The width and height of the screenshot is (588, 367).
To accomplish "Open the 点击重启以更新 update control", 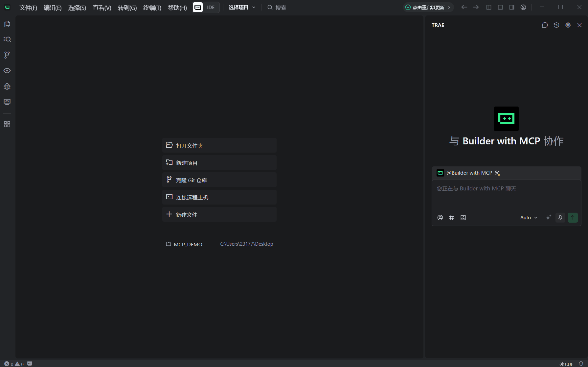I will tap(428, 7).
